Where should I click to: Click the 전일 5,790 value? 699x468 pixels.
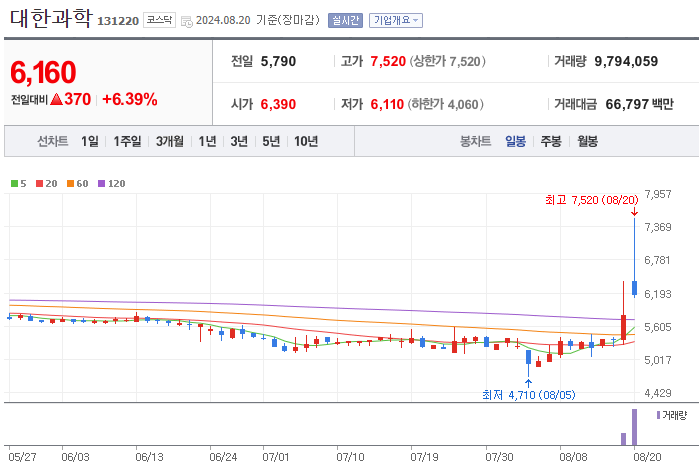[278, 62]
